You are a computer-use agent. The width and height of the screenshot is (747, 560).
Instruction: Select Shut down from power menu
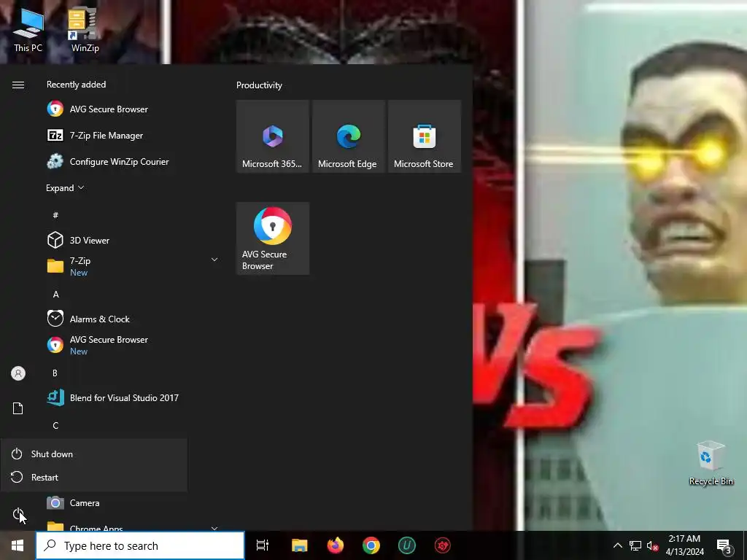click(x=94, y=454)
